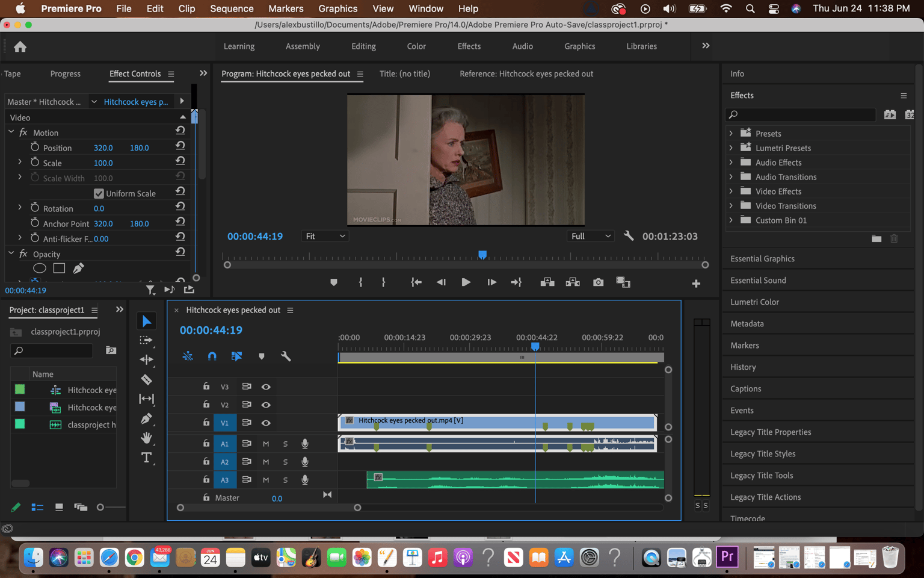Select the Pen tool in toolbar

click(x=146, y=418)
